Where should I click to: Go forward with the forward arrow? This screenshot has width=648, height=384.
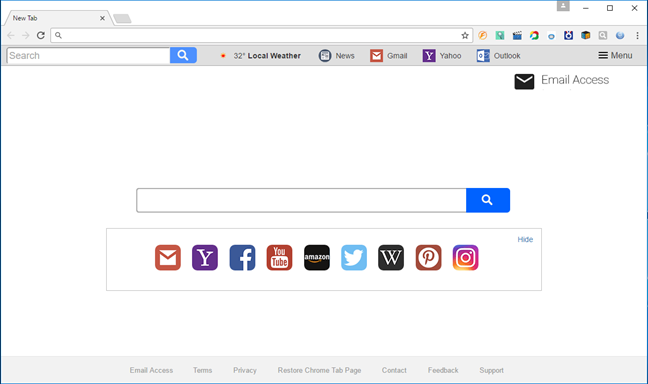[26, 36]
